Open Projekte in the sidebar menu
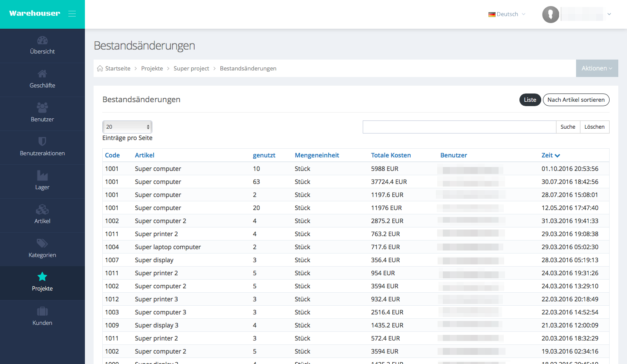627x364 pixels. tap(42, 283)
